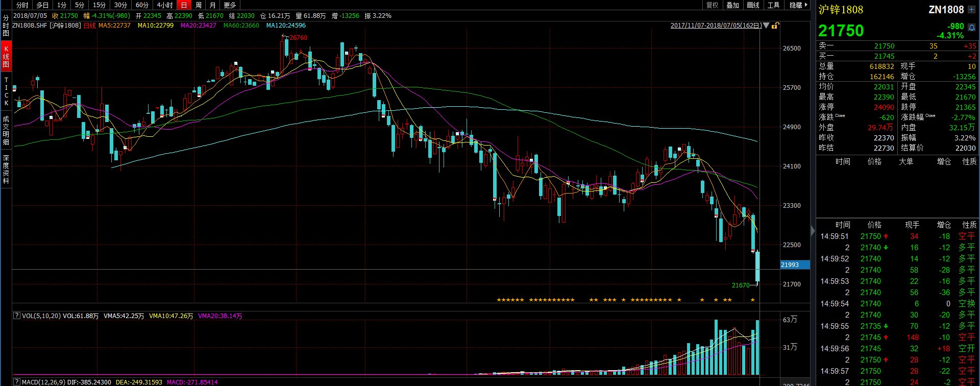This screenshot has height=386, width=980.
Task: Switch to the 分时 intraday tab
Action: tap(22, 5)
